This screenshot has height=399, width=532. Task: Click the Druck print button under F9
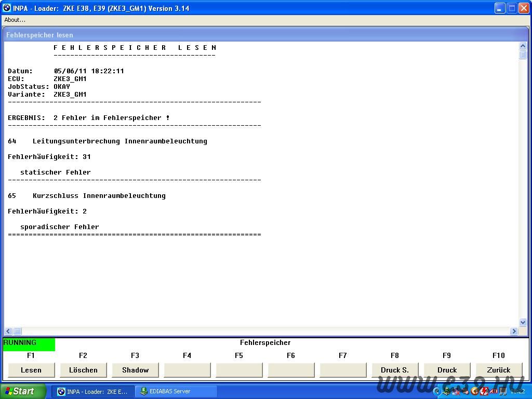[x=447, y=370]
